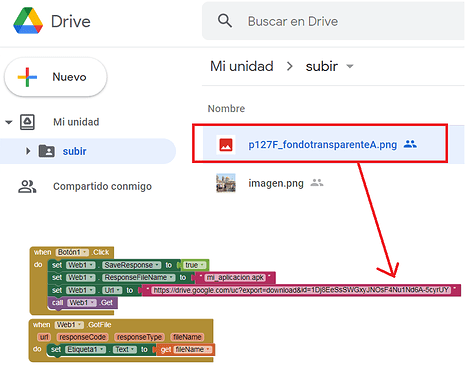Screen dimensions: 465x375
Task: Expand the subir folder arrow in sidebar
Action: click(x=28, y=151)
